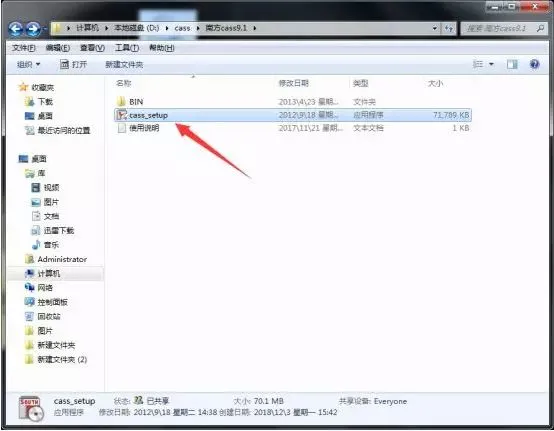Open the 工具(T) menu
The image size is (554, 431).
pyautogui.click(x=126, y=48)
